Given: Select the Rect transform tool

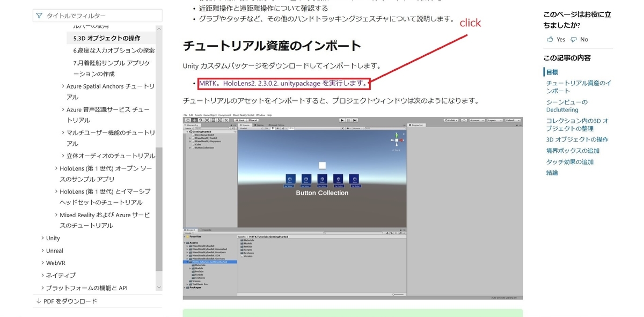Looking at the screenshot, I should 213,121.
